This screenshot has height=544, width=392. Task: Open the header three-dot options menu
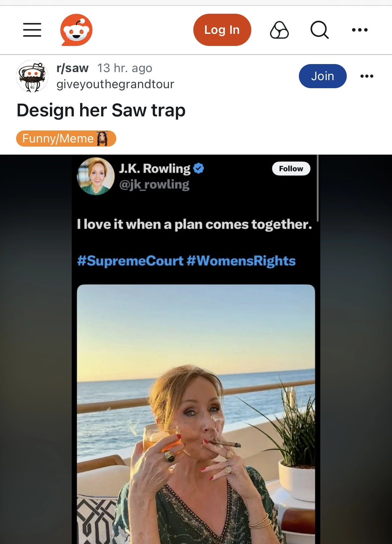pyautogui.click(x=360, y=30)
